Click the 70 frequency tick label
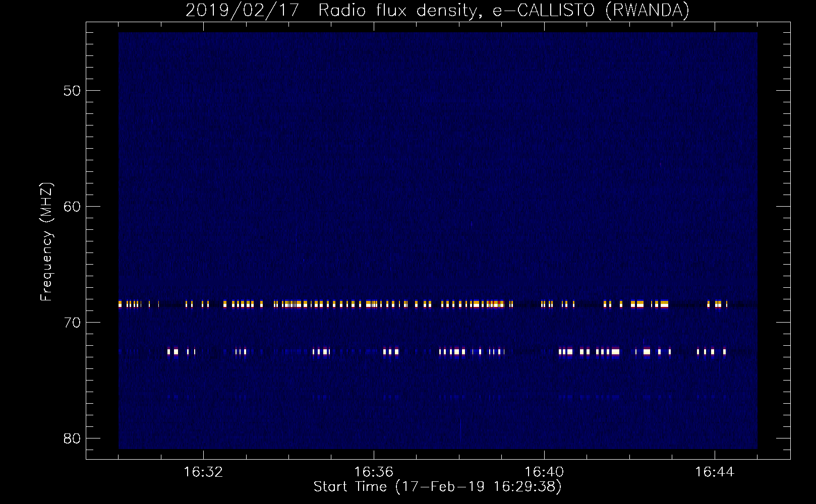816x504 pixels. (72, 323)
